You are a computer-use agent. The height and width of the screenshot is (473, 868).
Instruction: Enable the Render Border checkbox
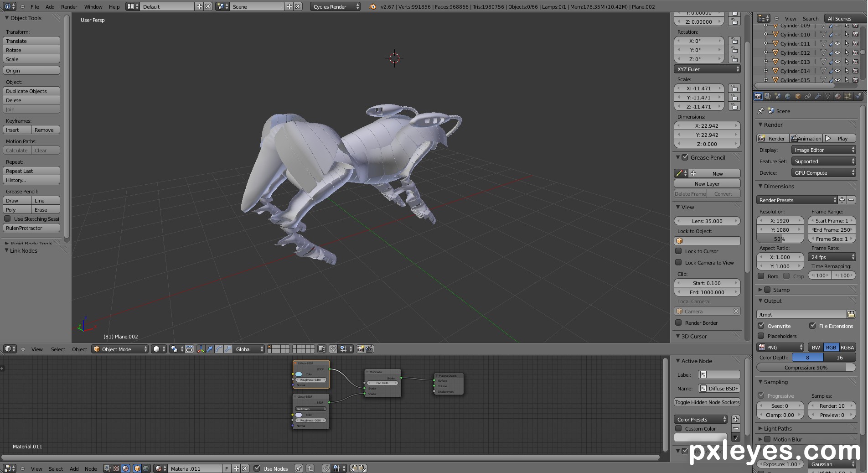point(678,322)
